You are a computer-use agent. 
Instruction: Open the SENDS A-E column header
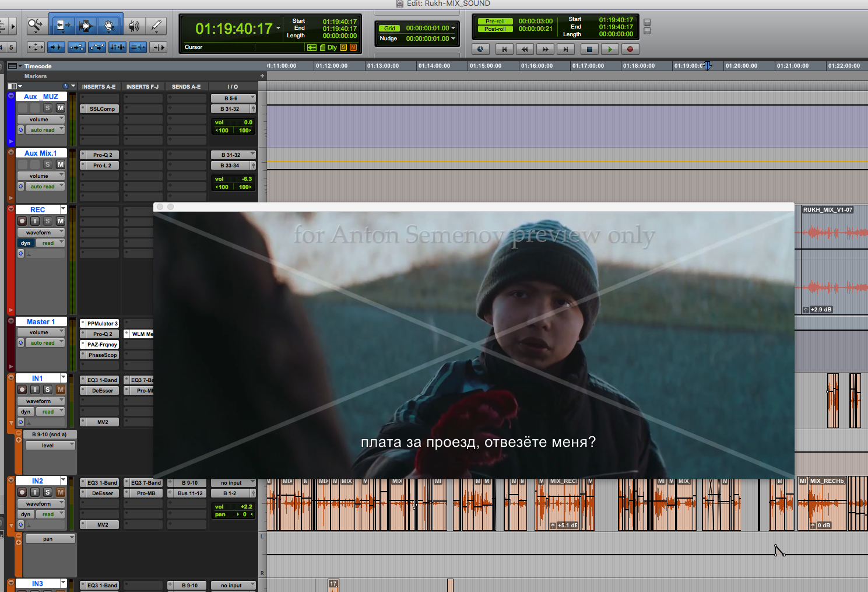click(186, 86)
